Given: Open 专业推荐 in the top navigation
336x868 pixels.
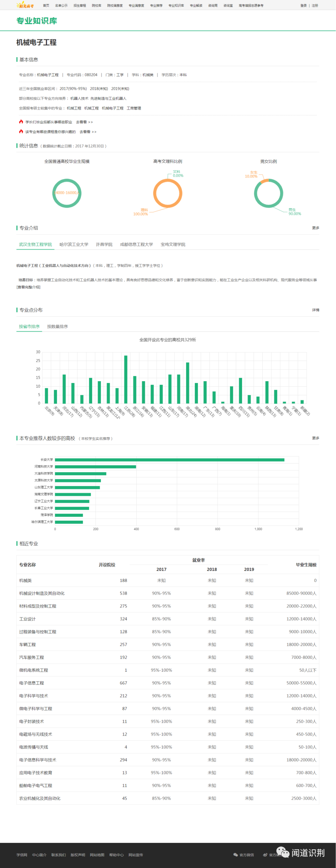Looking at the screenshot, I should click(156, 5).
